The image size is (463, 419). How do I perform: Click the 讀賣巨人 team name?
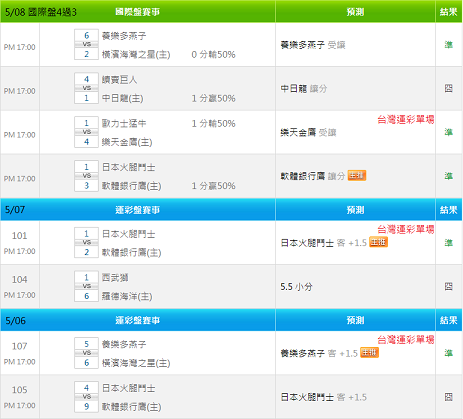click(x=119, y=80)
